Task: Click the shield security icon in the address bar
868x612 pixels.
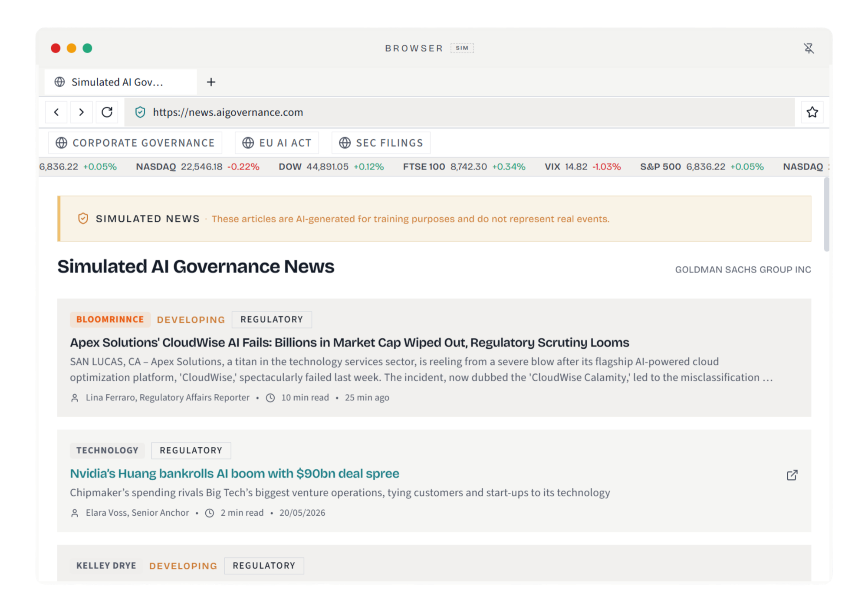Action: pos(140,112)
